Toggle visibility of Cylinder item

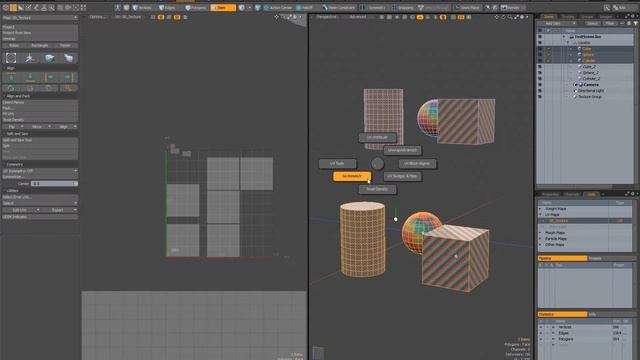click(x=540, y=60)
